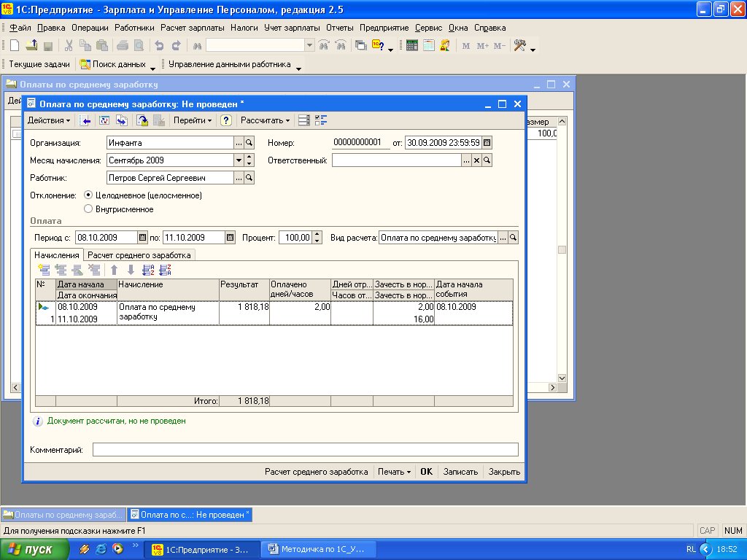This screenshot has width=747, height=560.
Task: Click the Add row icon in accruals table
Action: pyautogui.click(x=44, y=270)
